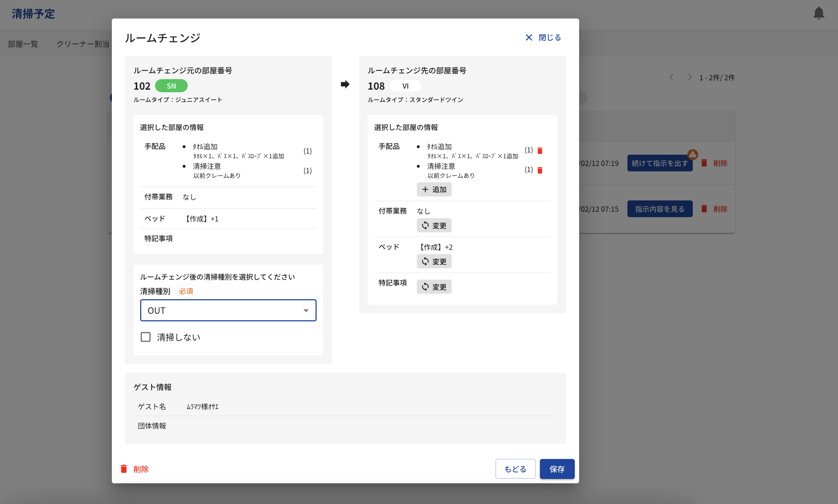Click the 追加 button to add an arrangement item

[434, 190]
